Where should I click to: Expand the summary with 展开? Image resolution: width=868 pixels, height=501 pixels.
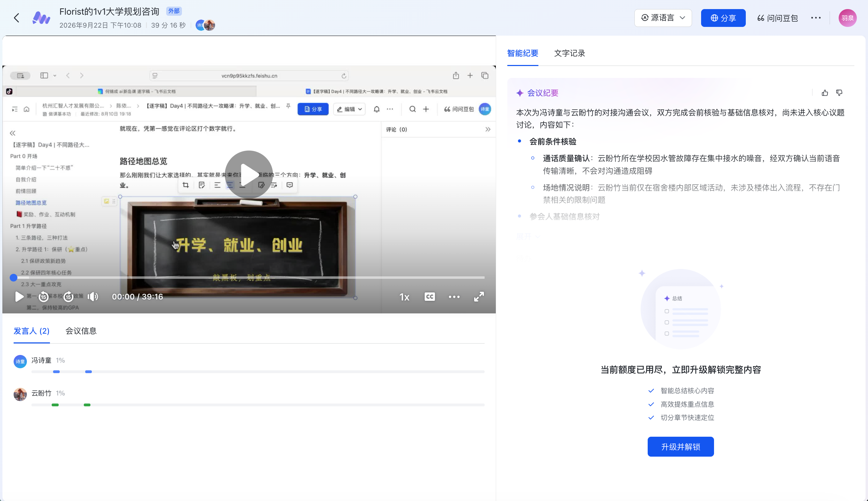point(528,237)
